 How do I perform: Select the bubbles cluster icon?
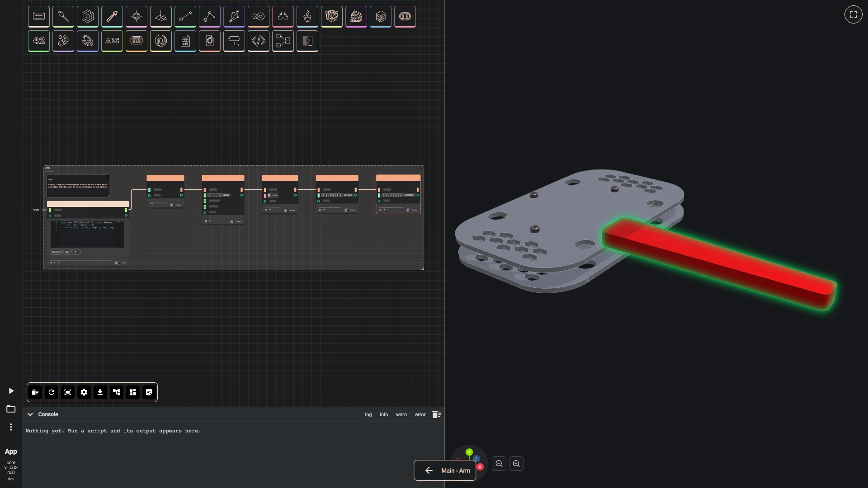click(63, 41)
